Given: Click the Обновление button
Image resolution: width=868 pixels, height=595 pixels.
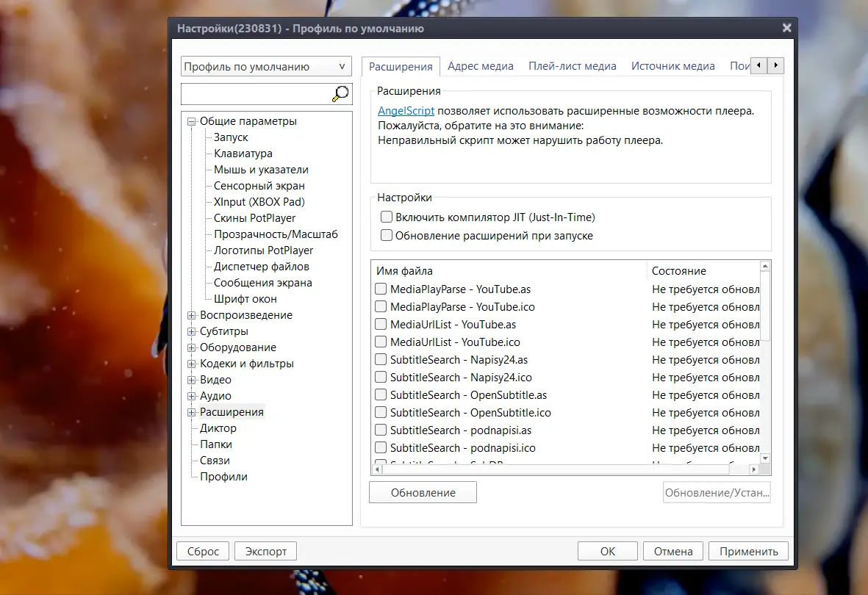Looking at the screenshot, I should point(423,493).
